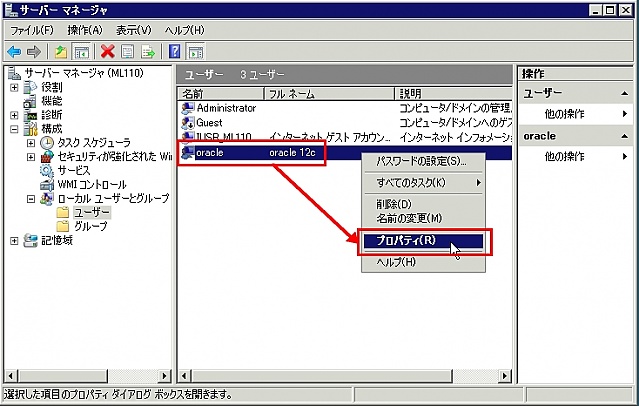Toggle the Show/Hide console tree icon

coord(81,52)
